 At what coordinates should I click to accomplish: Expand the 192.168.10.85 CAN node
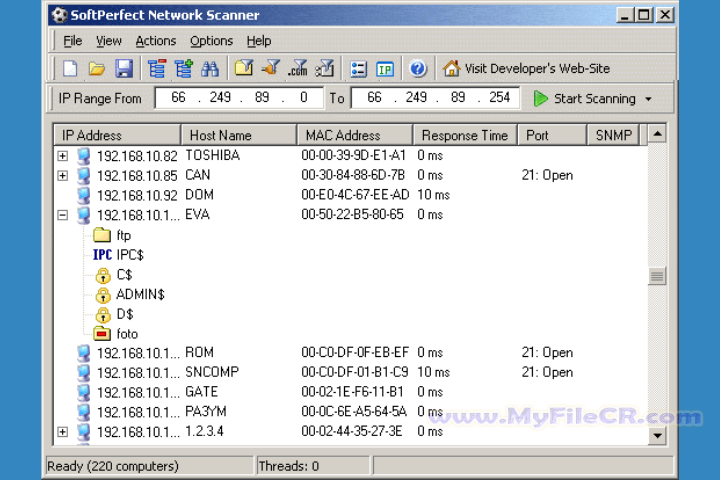(63, 176)
